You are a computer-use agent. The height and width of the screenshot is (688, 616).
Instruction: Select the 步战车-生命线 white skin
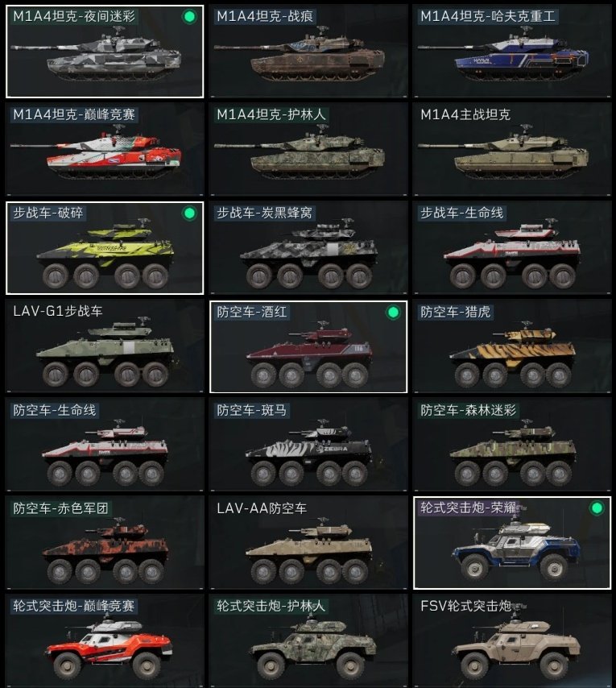[x=511, y=248]
